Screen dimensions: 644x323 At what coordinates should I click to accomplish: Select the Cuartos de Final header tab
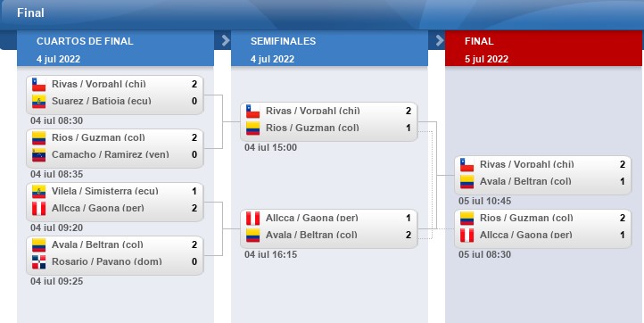pos(115,48)
